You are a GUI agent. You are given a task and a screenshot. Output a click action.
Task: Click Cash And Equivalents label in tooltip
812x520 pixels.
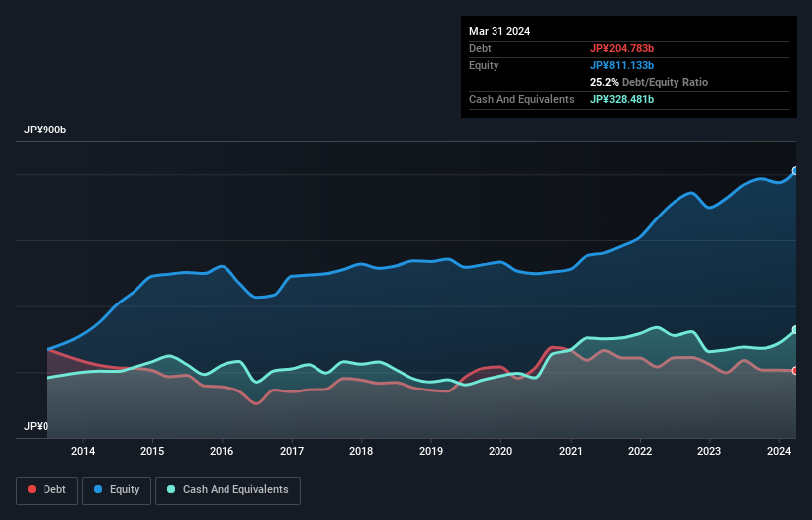521,99
